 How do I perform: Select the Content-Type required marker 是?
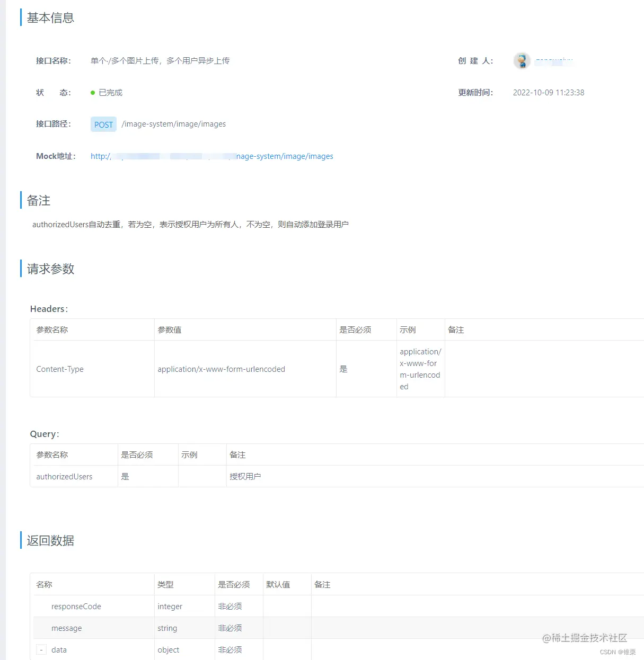(x=343, y=369)
